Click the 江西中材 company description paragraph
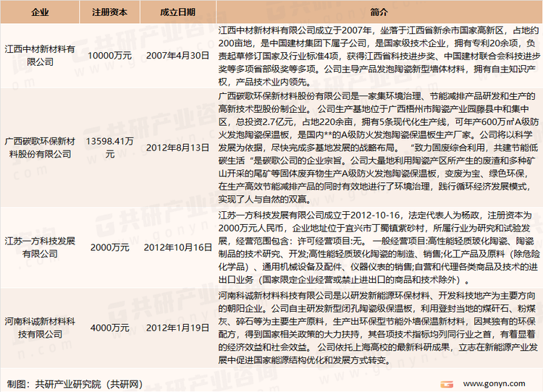Screen dimensions: 543x392 [x=379, y=56]
